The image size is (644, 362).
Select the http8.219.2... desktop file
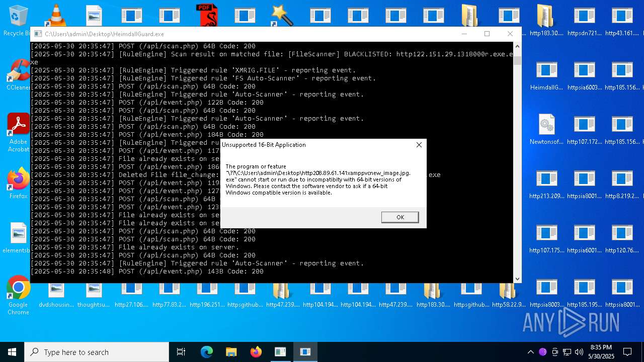point(622,184)
